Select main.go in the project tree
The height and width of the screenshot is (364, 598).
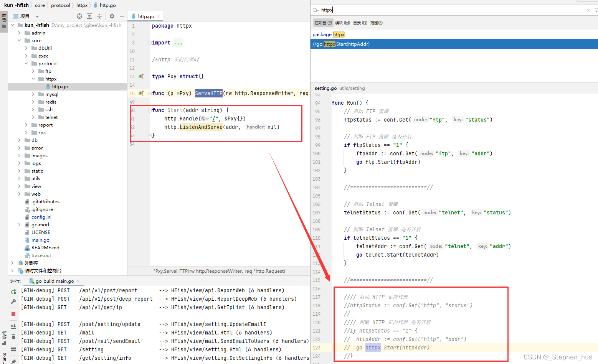40,240
